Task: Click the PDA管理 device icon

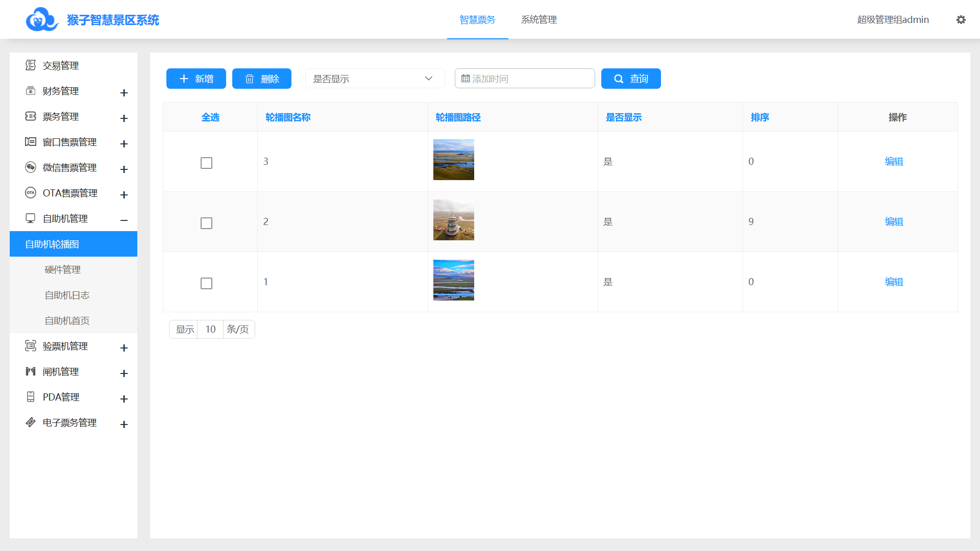Action: click(31, 397)
